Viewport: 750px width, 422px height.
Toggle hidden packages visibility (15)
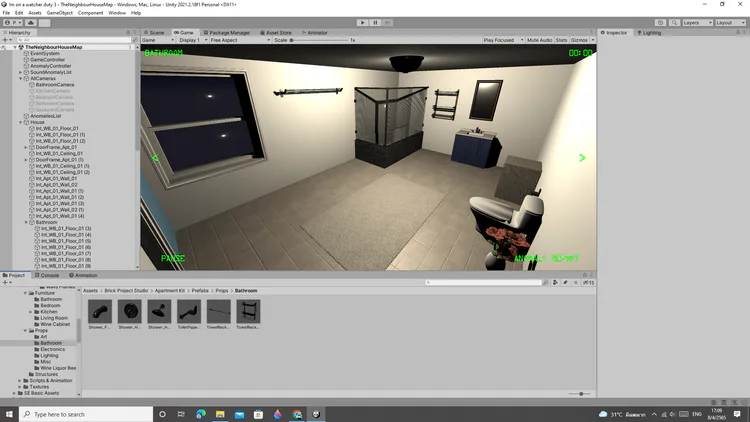pyautogui.click(x=588, y=282)
